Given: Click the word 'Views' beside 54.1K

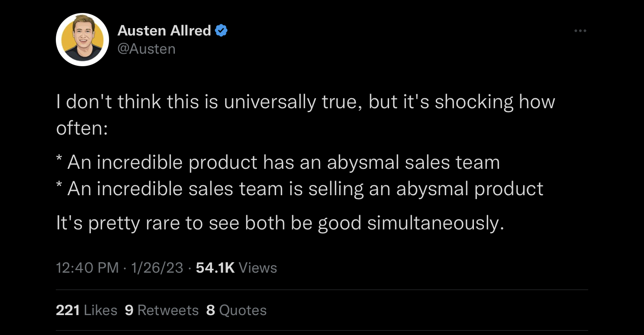Looking at the screenshot, I should 258,268.
